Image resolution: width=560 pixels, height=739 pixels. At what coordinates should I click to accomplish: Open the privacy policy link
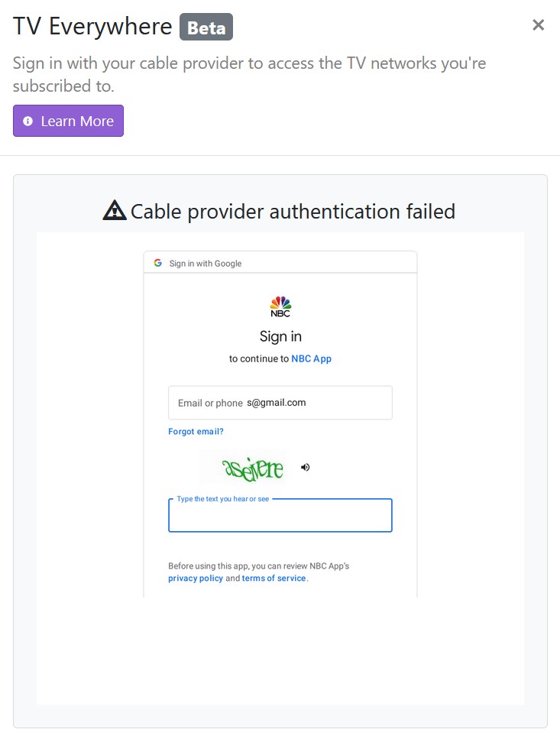(x=196, y=579)
